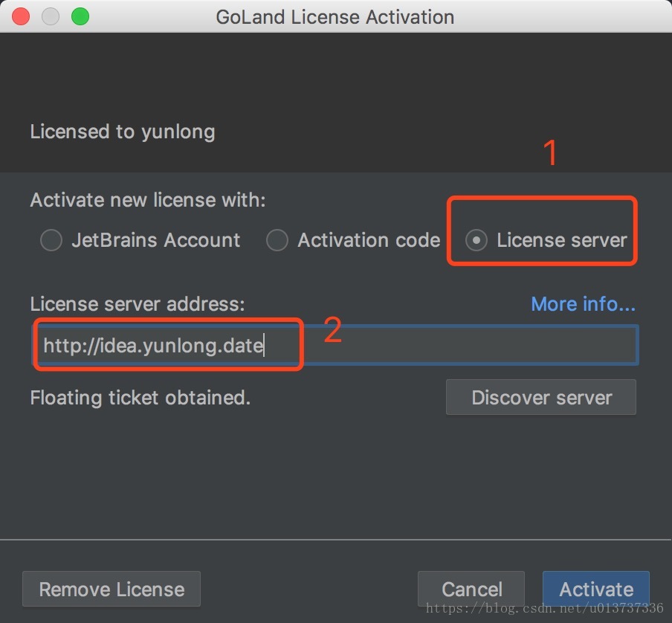Click the 'License server address:' label
The width and height of the screenshot is (672, 623).
pos(138,304)
